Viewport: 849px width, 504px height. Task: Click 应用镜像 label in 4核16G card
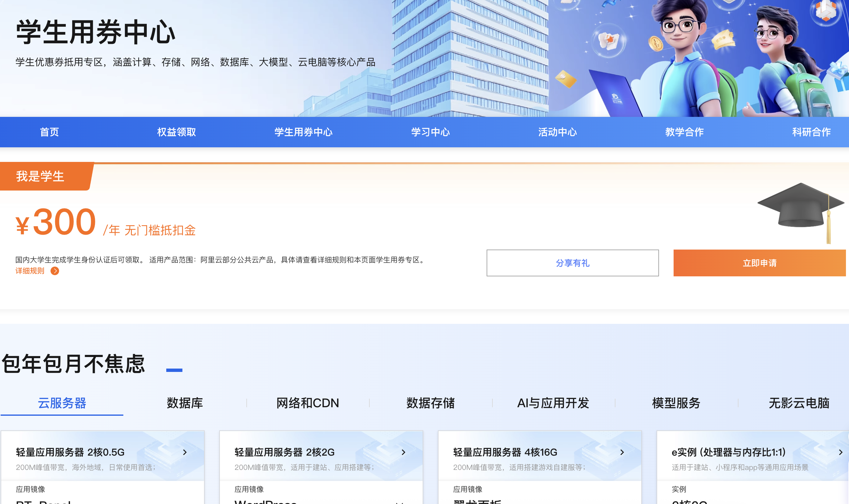[468, 489]
